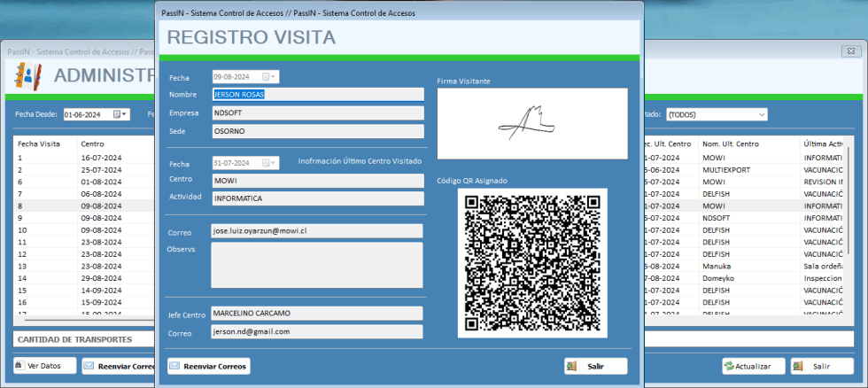Open the Fecha Desde date picker arrow
This screenshot has height=388, width=868.
[125, 114]
